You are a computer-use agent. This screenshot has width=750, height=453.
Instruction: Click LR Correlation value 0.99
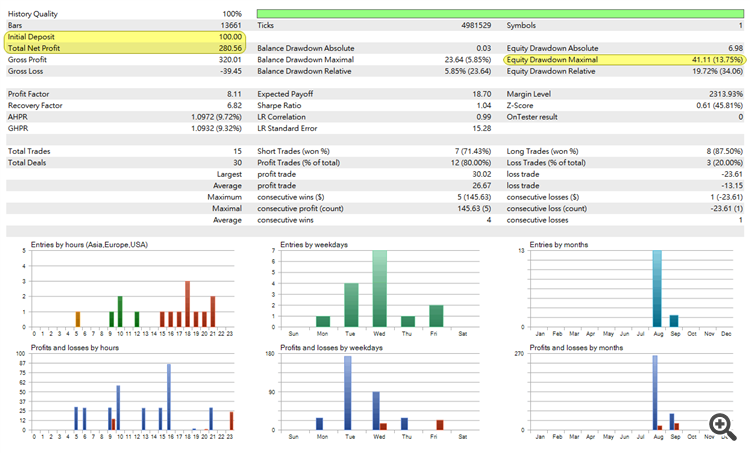click(484, 117)
